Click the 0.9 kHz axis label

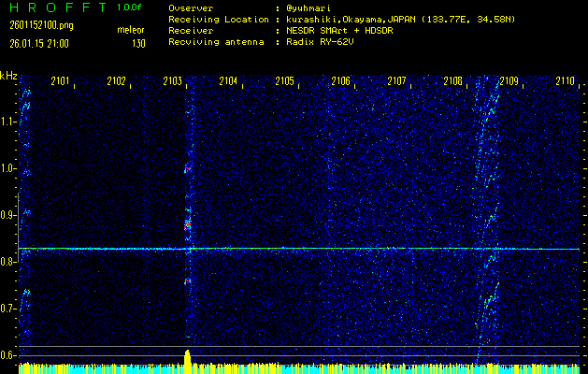click(7, 215)
